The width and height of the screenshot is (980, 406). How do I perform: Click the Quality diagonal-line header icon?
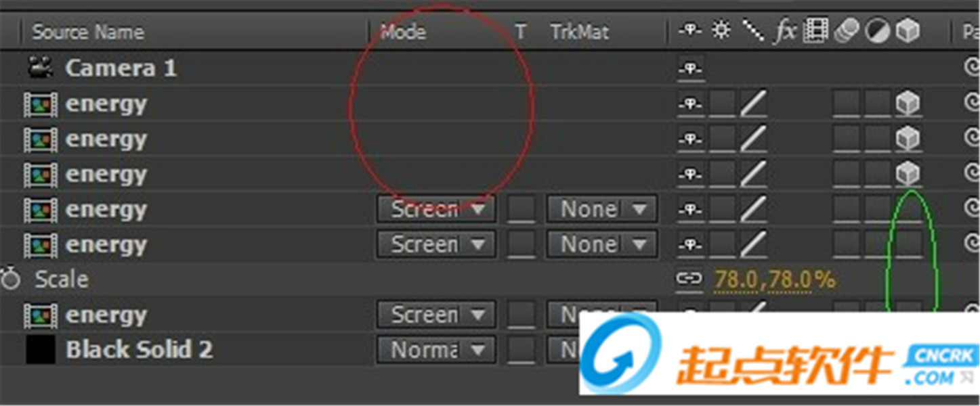click(752, 30)
